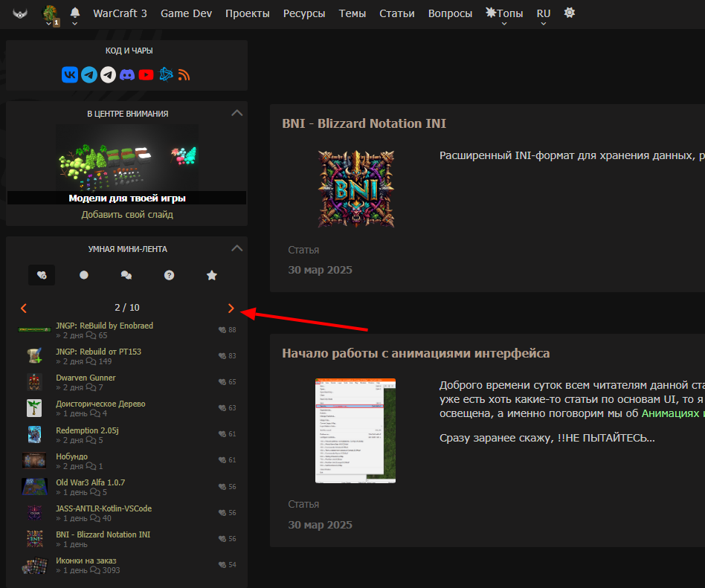This screenshot has width=705, height=588.
Task: Click the Old War3 Alfa map thumbnail
Action: pyautogui.click(x=35, y=486)
